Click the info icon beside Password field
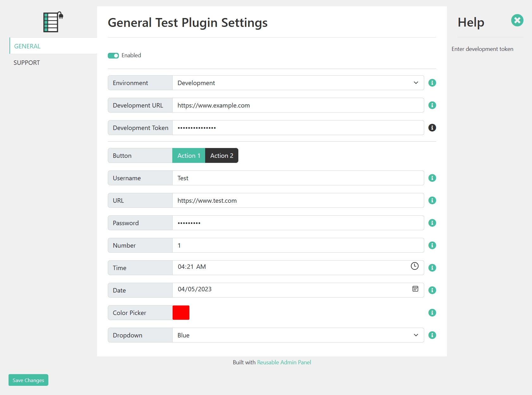This screenshot has height=395, width=532. [x=432, y=223]
